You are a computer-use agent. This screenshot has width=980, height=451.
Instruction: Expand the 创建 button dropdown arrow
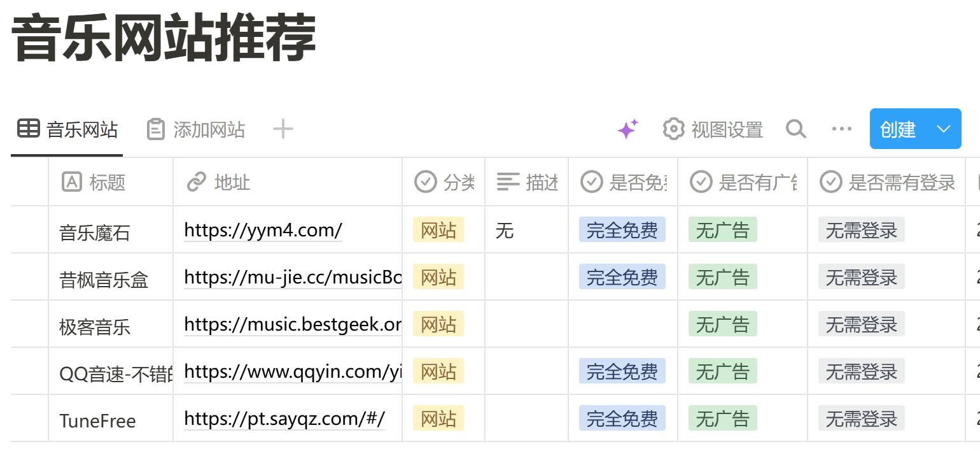pos(944,129)
